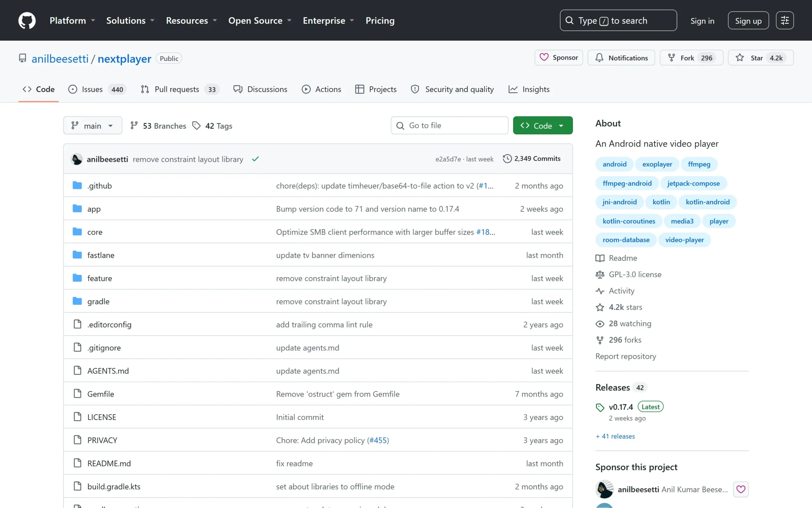Click the license scale icon in About

coord(600,275)
